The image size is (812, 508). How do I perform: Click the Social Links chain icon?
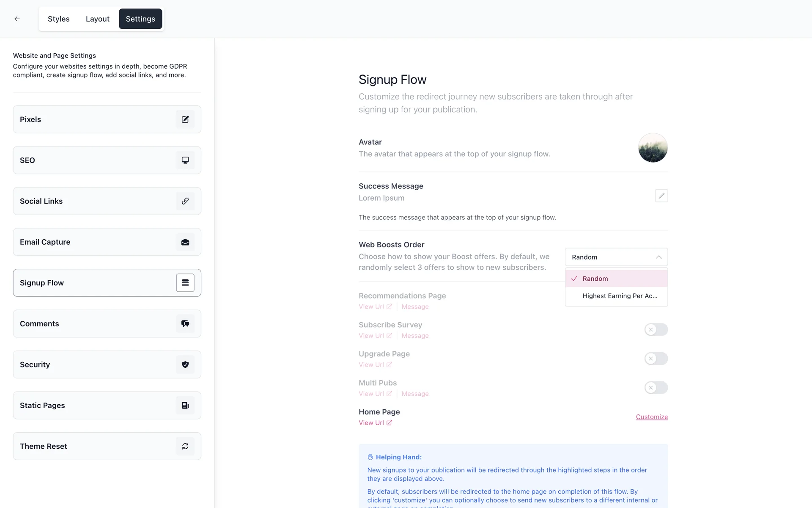click(x=185, y=201)
